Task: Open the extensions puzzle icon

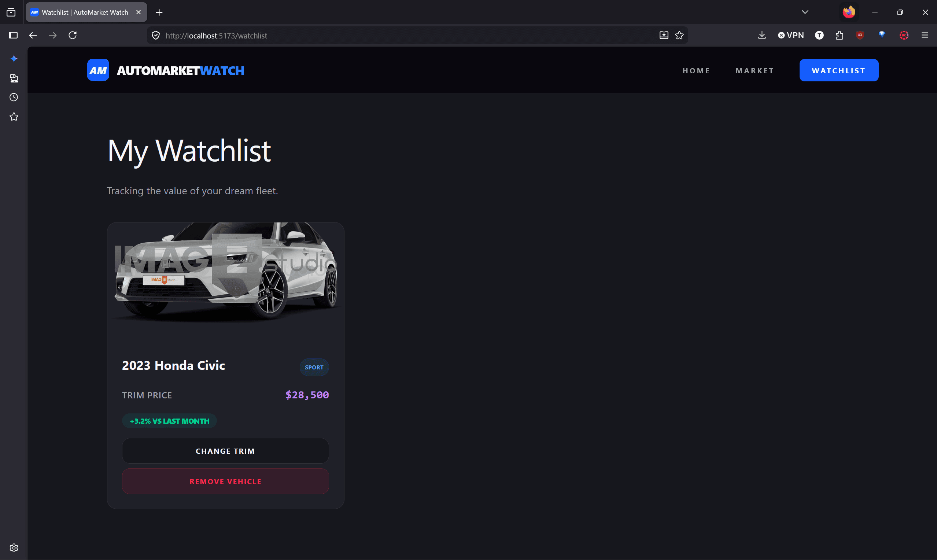Action: [839, 35]
